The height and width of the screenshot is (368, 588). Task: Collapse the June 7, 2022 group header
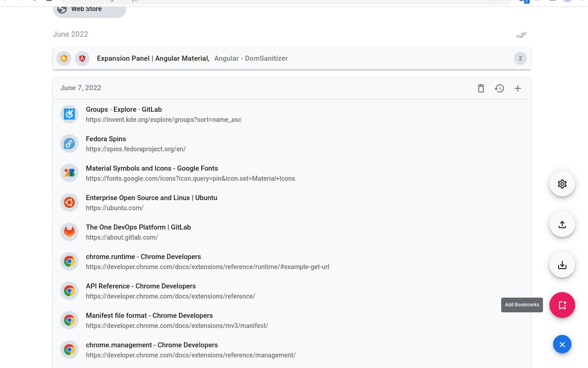tap(292, 88)
